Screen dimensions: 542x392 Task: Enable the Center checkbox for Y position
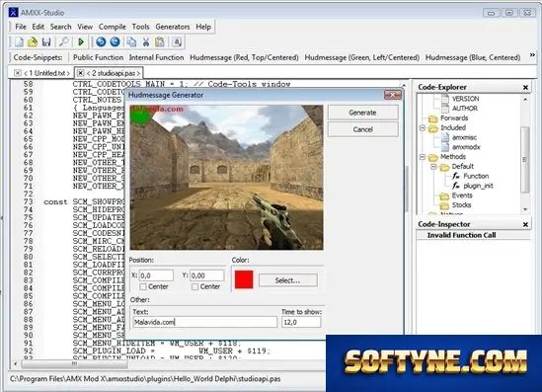194,287
